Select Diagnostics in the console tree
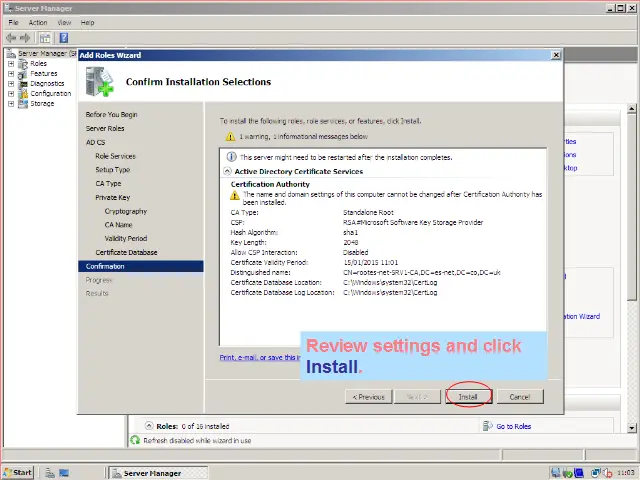Image resolution: width=640 pixels, height=480 pixels. [47, 84]
